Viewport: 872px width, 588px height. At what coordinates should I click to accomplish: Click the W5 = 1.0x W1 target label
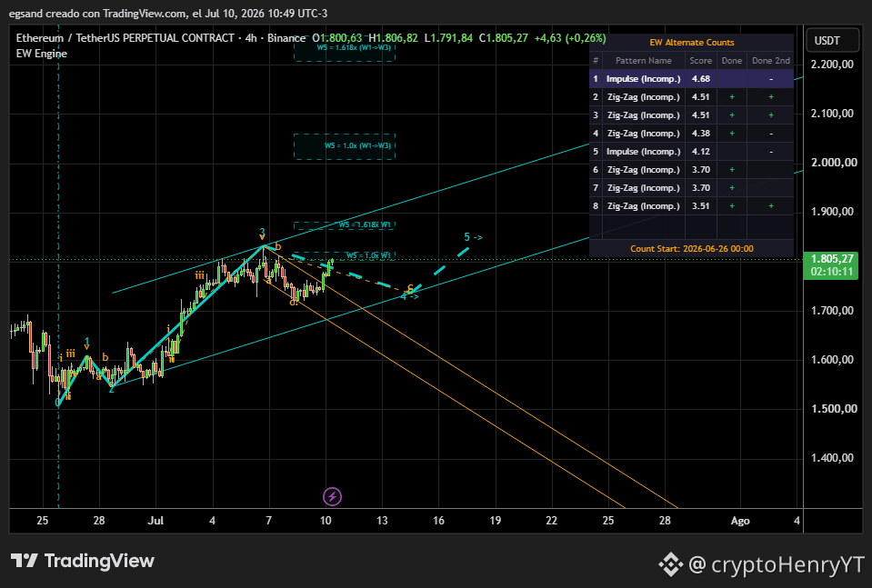[x=368, y=255]
